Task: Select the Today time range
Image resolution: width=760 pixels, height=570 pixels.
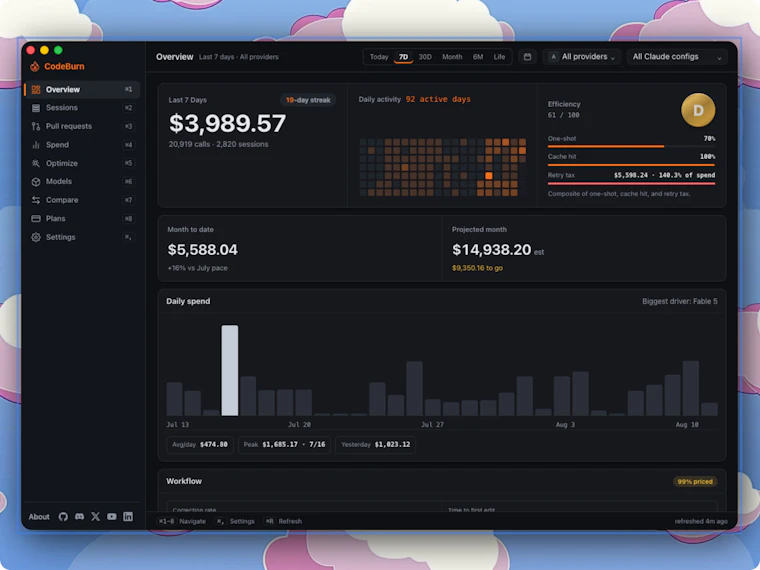Action: (379, 57)
